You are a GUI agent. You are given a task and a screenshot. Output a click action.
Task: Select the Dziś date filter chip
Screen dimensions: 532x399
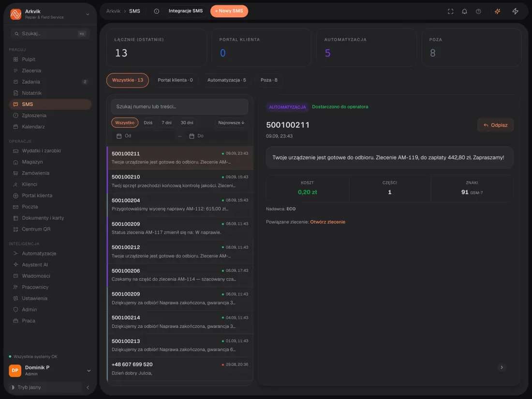tap(148, 122)
